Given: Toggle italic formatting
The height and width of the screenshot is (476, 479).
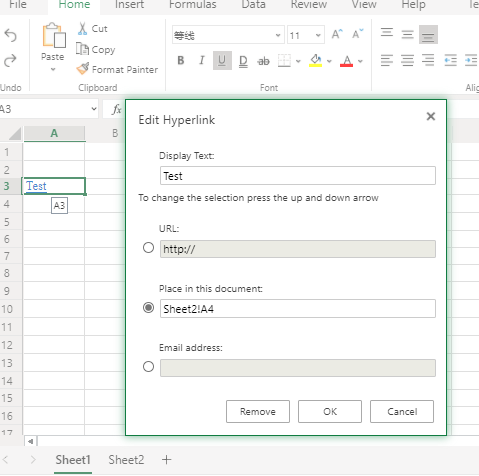Looking at the screenshot, I should (x=201, y=61).
